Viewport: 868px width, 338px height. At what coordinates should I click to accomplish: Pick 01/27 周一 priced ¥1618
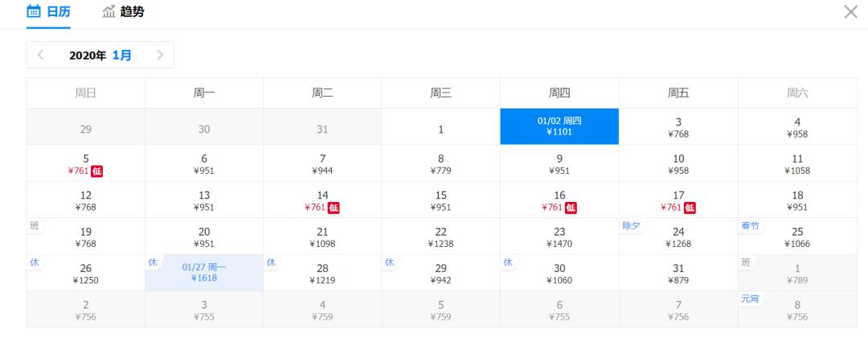tap(204, 272)
